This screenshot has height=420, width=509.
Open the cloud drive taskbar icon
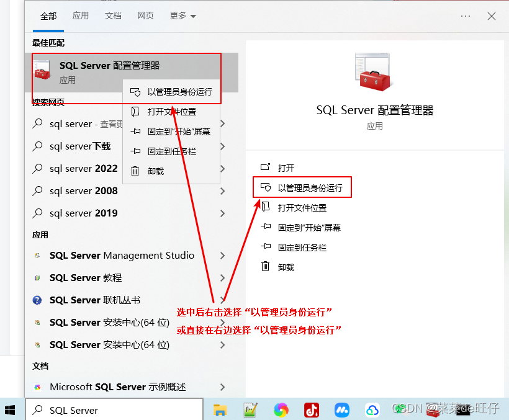tap(372, 410)
